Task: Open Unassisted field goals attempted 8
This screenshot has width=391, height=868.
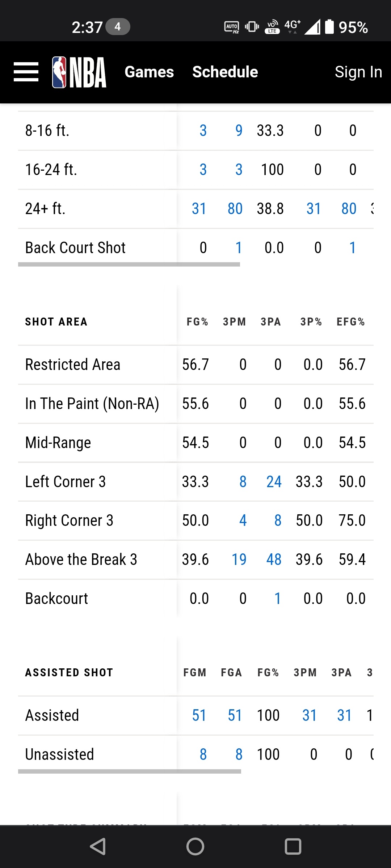Action: click(239, 754)
